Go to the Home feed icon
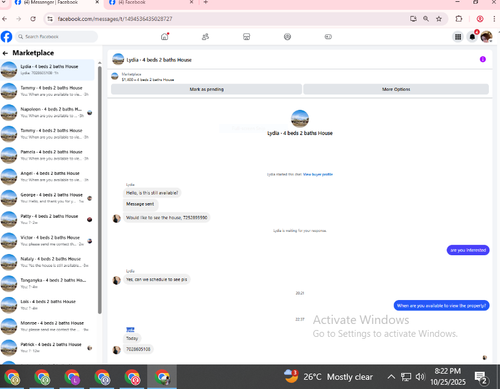This screenshot has height=389, width=500. (x=165, y=37)
